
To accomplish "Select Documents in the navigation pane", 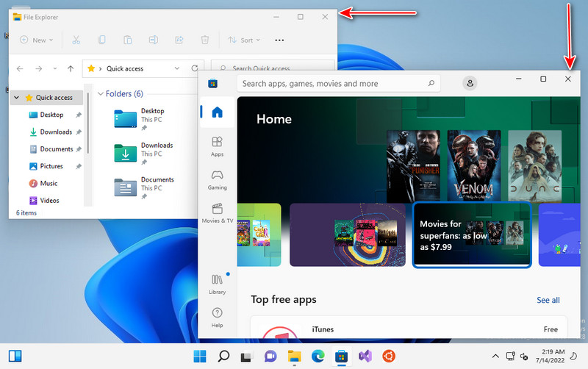I will pos(57,149).
